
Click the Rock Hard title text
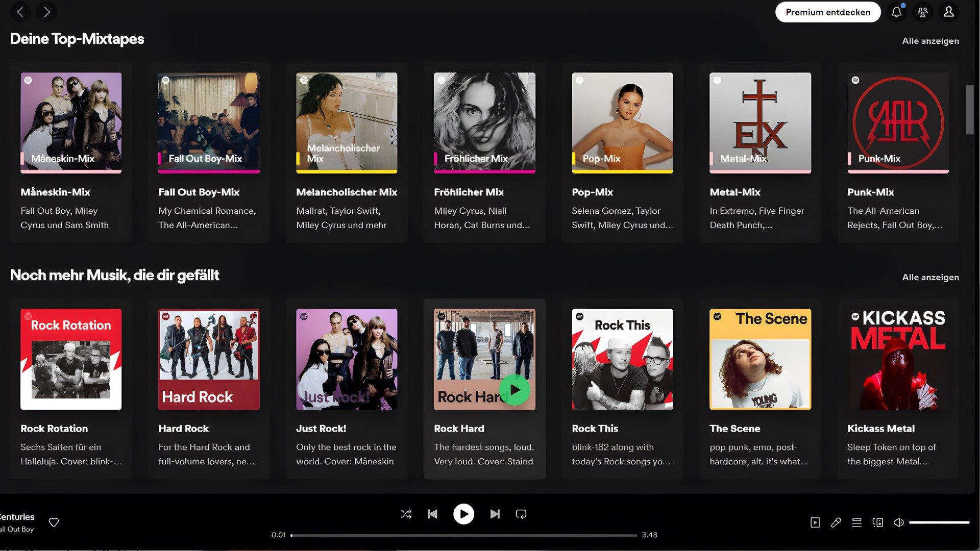pos(459,429)
